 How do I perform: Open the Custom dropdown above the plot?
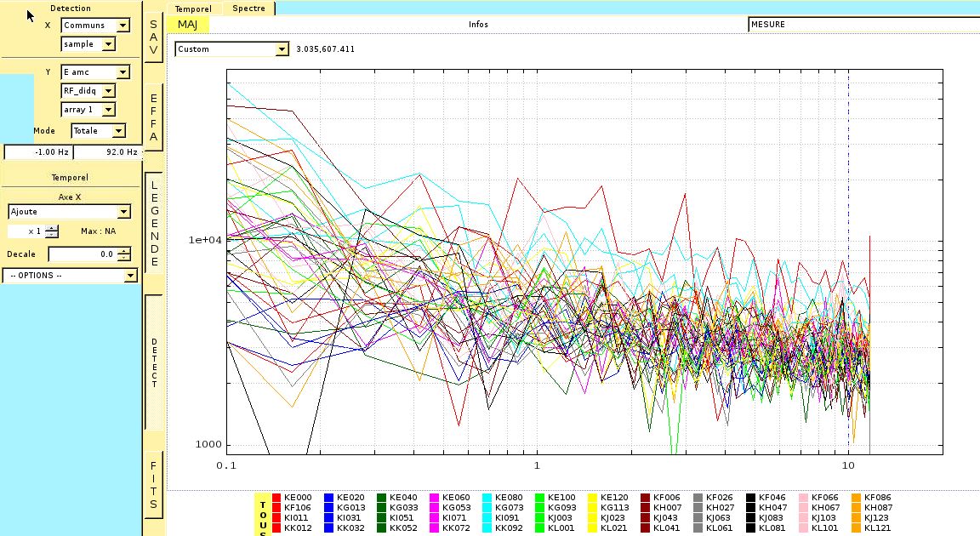pyautogui.click(x=232, y=48)
